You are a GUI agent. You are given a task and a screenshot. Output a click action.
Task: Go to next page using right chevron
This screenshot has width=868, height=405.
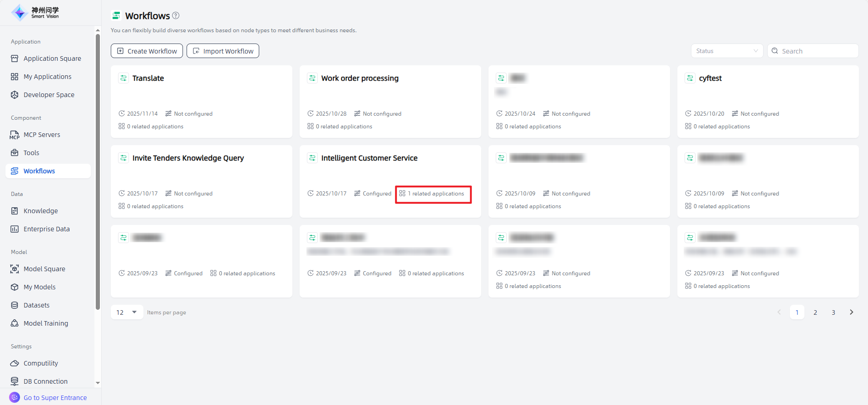coord(851,312)
